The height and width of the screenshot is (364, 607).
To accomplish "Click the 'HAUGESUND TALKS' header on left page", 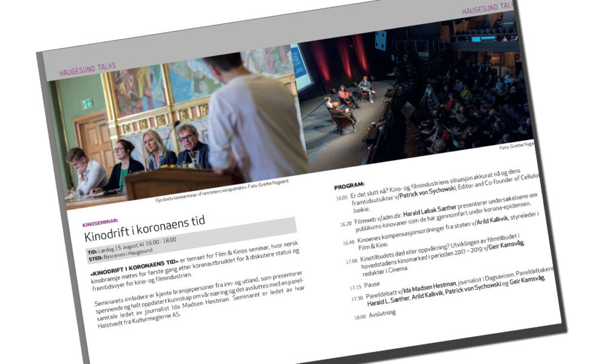I will point(87,69).
